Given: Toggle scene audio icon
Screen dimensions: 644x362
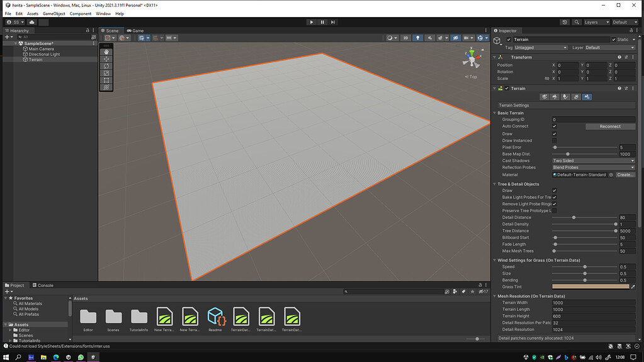Looking at the screenshot, I should tap(429, 38).
